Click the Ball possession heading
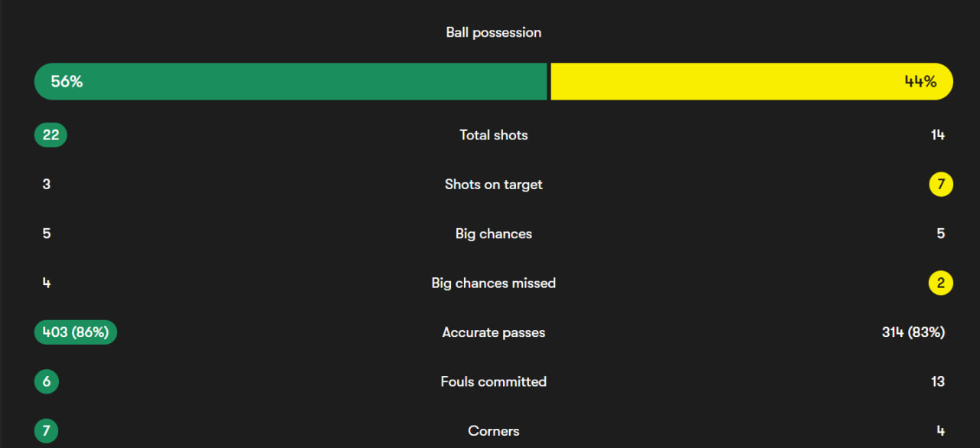 494,32
